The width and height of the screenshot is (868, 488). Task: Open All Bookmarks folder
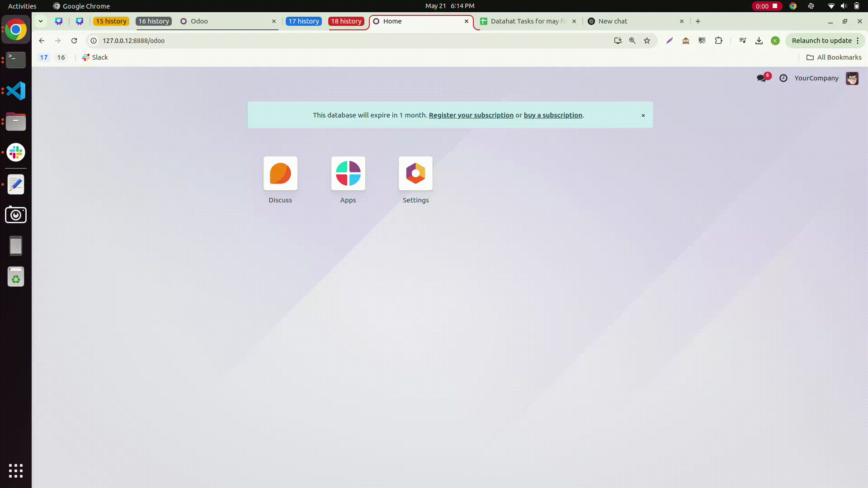tap(834, 57)
